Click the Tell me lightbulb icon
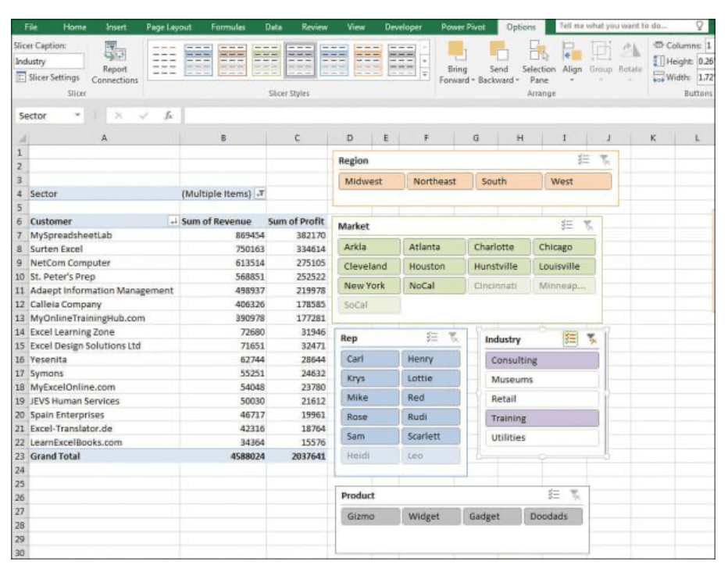This screenshot has width=728, height=572. tap(700, 26)
